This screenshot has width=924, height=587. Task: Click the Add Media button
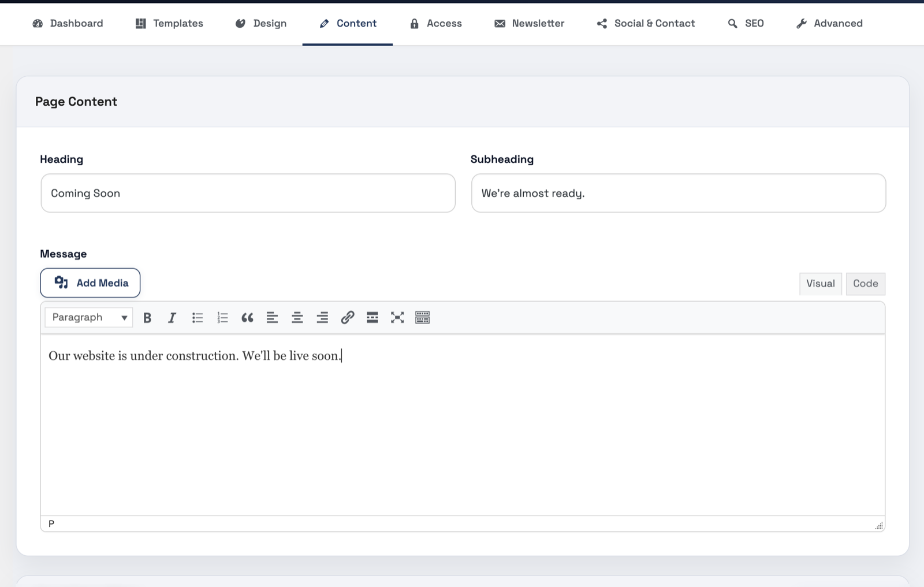(90, 283)
